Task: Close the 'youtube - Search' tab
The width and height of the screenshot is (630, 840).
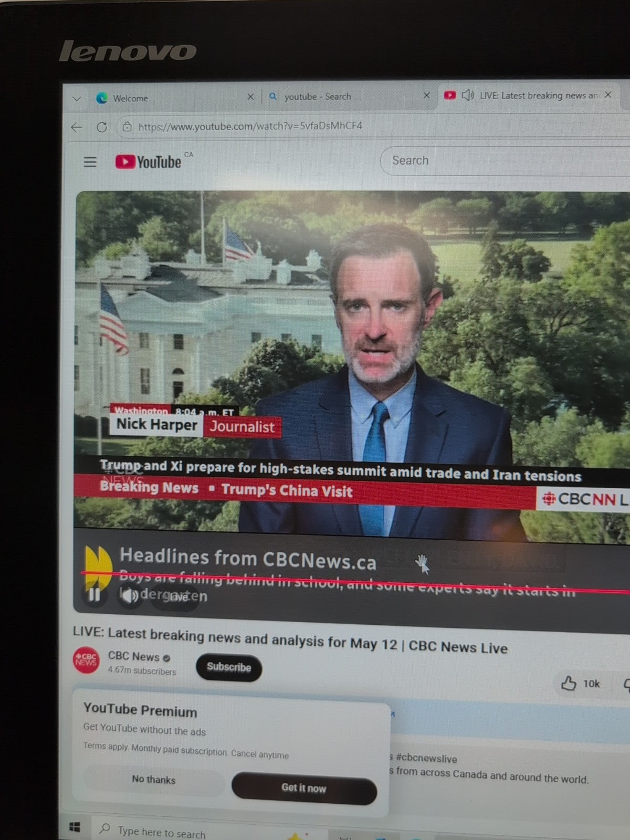Action: click(426, 96)
